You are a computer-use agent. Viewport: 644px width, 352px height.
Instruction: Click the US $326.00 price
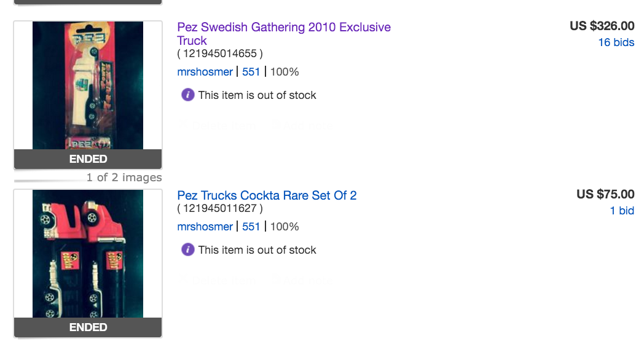pyautogui.click(x=602, y=26)
